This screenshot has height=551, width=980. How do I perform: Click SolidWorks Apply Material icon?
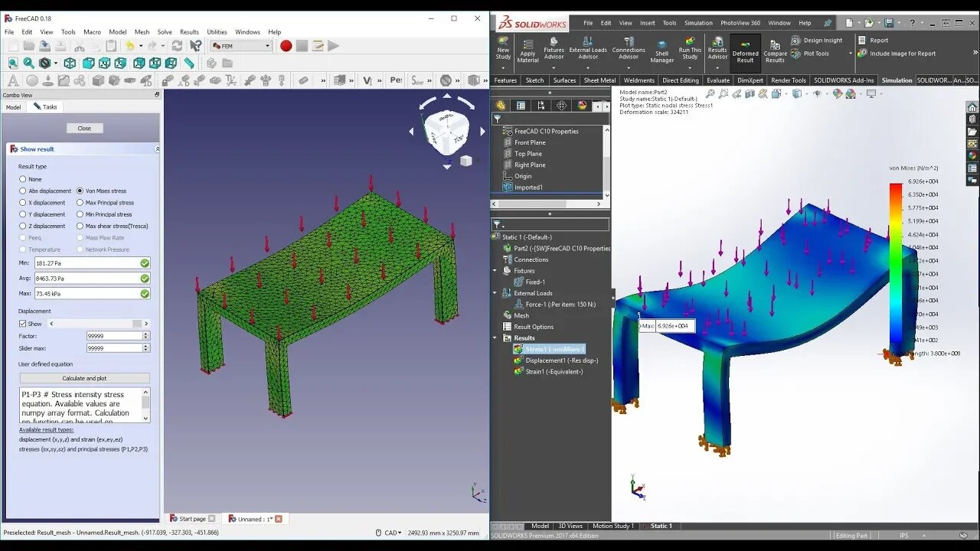tap(528, 50)
